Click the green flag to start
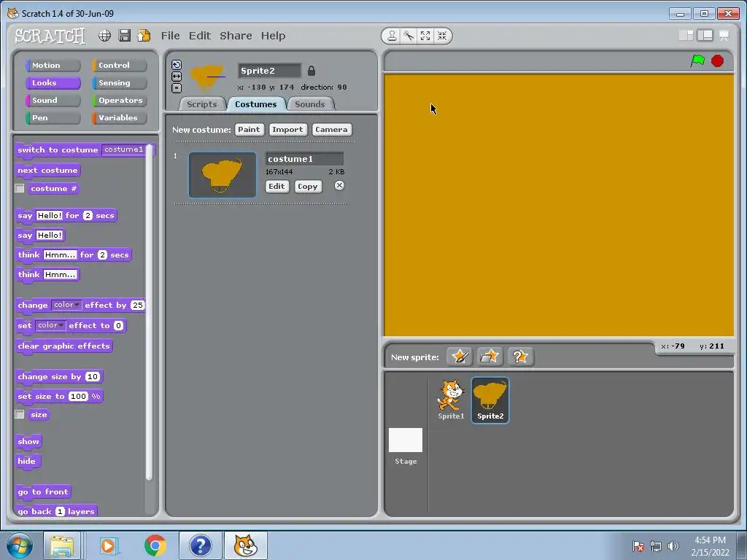The height and width of the screenshot is (560, 747). pos(697,61)
